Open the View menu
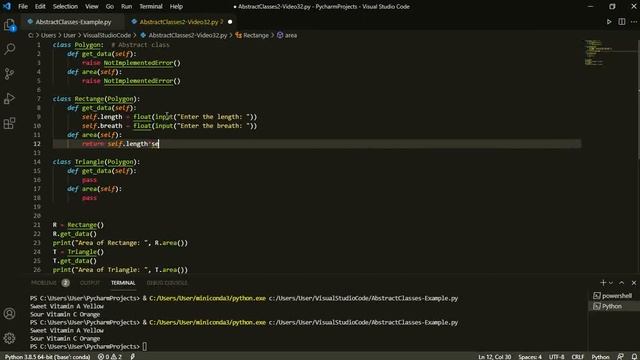 click(x=91, y=7)
